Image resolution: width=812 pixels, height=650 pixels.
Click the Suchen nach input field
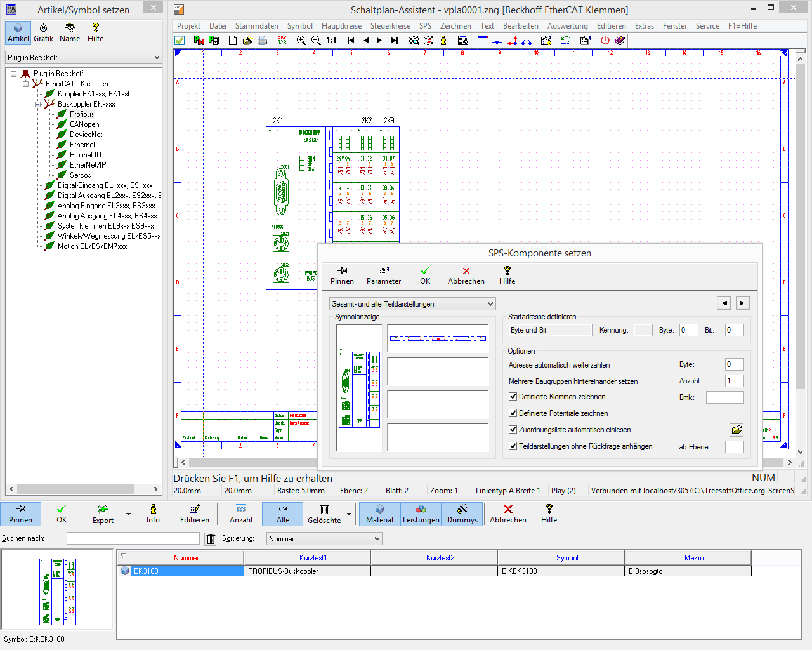pyautogui.click(x=133, y=539)
